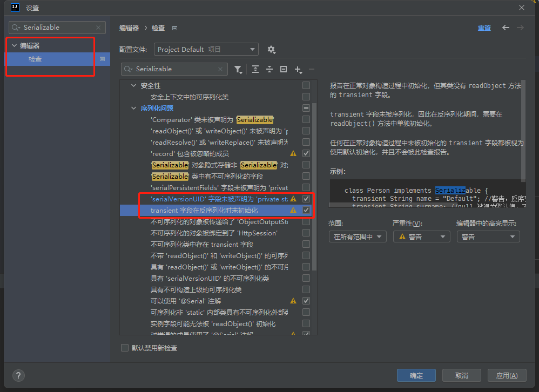The height and width of the screenshot is (392, 539).
Task: Click the 确定 button
Action: pyautogui.click(x=416, y=376)
